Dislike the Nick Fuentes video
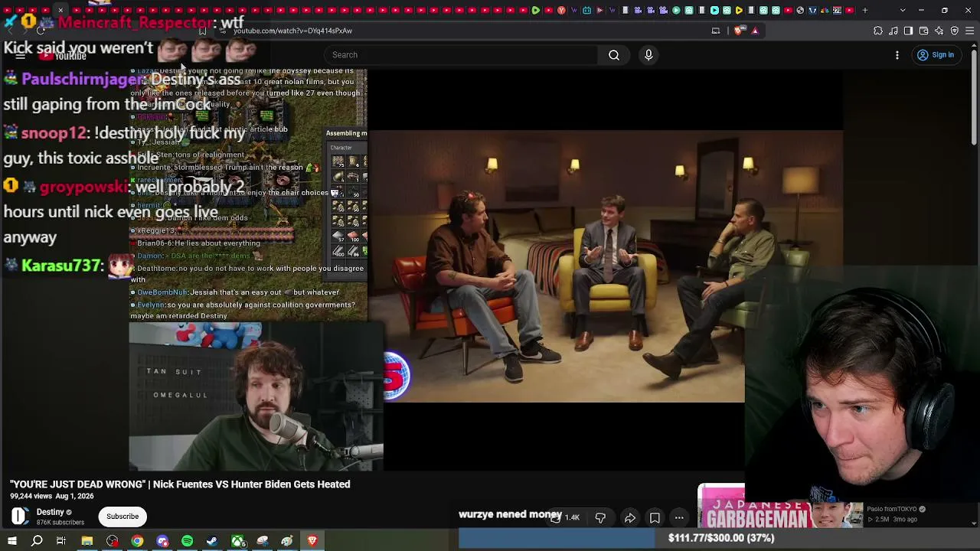Screen dimensions: 980x551 pyautogui.click(x=600, y=518)
